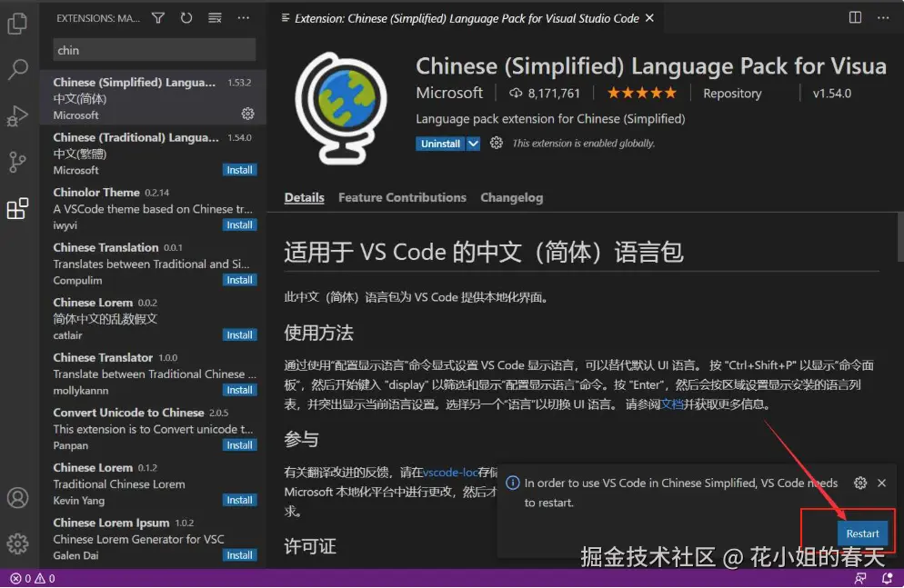904x588 pixels.
Task: Open the Explorer view in activity bar
Action: (17, 24)
